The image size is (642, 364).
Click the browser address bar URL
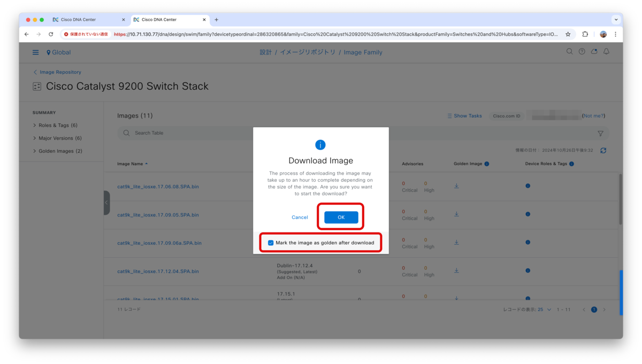click(336, 34)
